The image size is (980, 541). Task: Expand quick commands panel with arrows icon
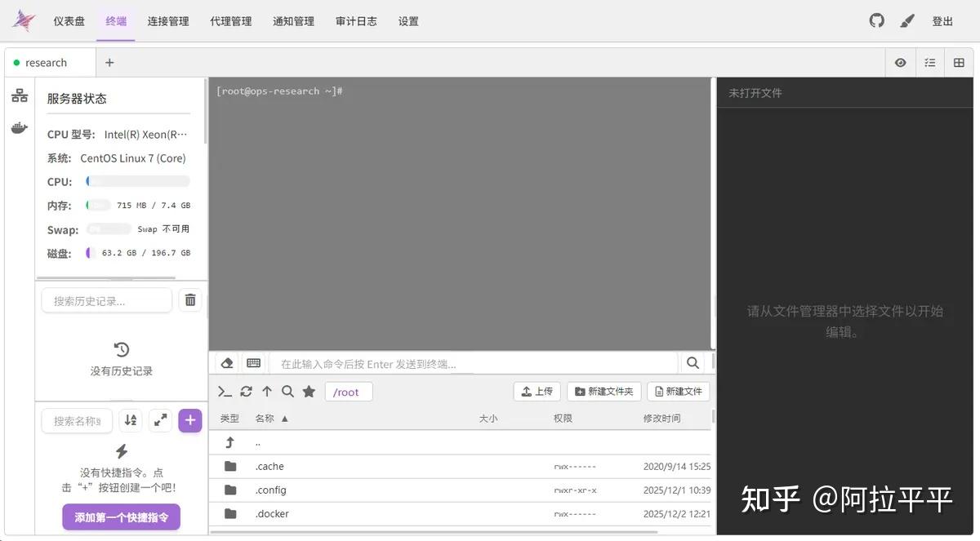pos(161,420)
